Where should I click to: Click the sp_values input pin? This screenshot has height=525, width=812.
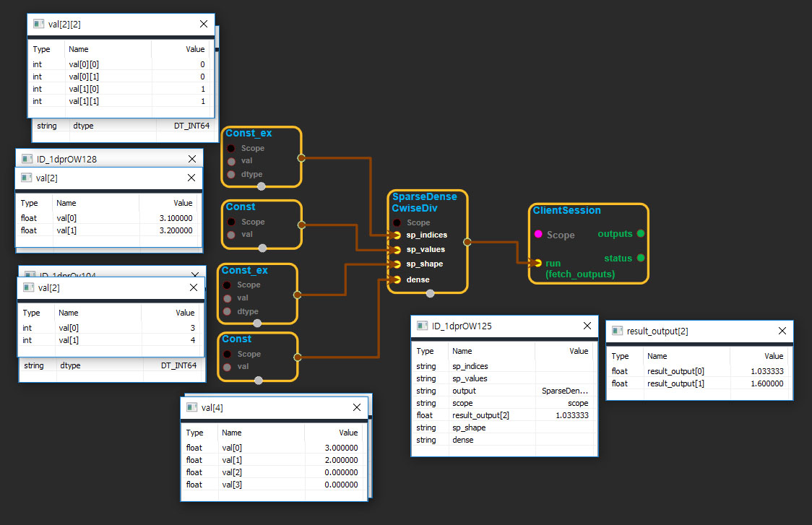397,249
